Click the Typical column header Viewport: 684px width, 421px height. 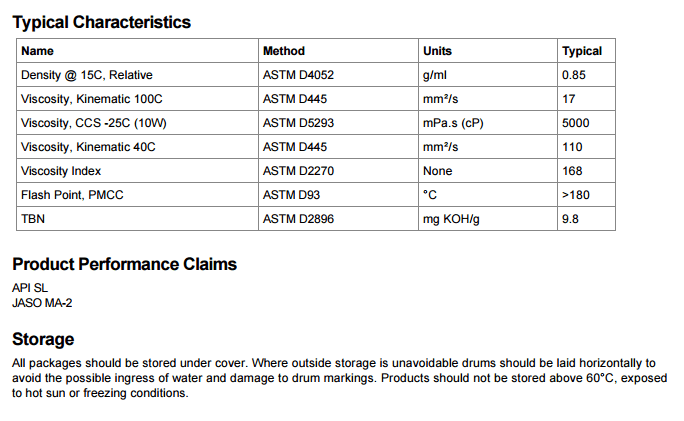pyautogui.click(x=582, y=51)
